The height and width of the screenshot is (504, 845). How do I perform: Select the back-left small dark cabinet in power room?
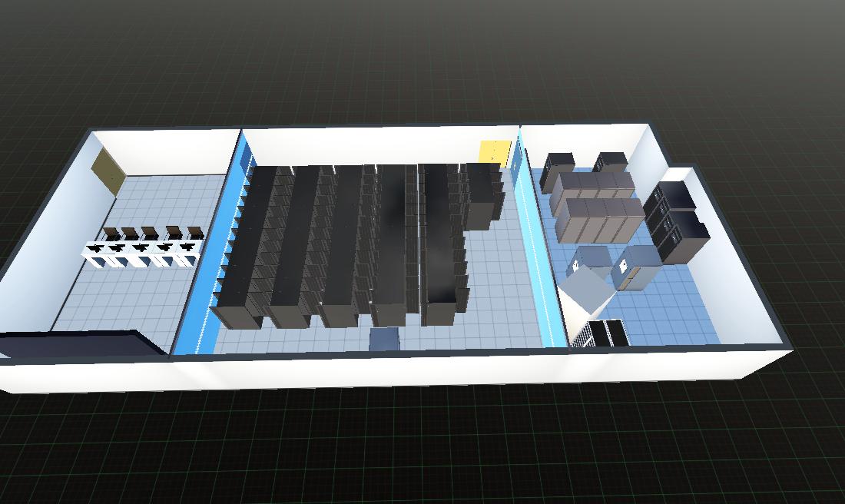click(557, 171)
